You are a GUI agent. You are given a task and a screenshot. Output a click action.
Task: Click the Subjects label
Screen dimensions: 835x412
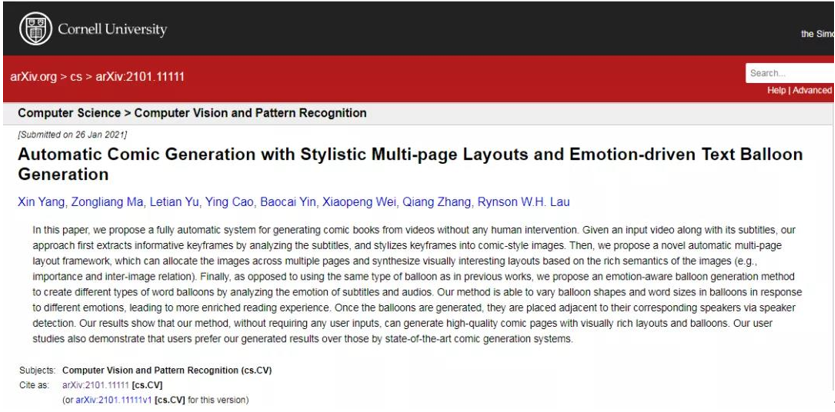37,370
